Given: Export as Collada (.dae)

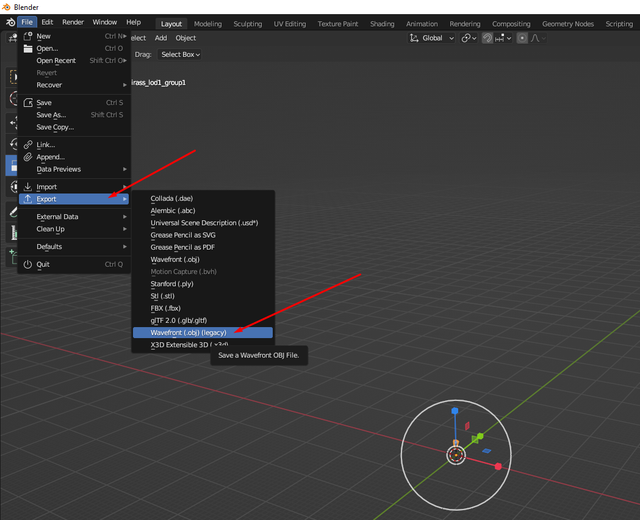Looking at the screenshot, I should pos(203,198).
